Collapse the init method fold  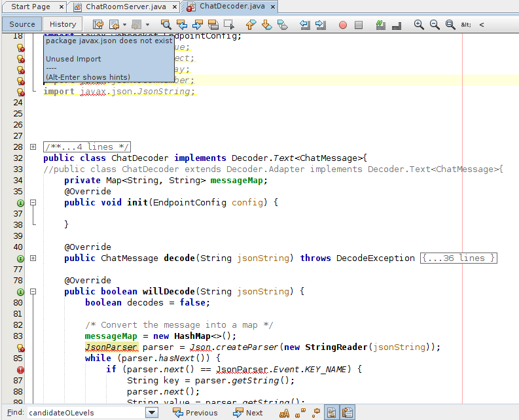tap(33, 202)
